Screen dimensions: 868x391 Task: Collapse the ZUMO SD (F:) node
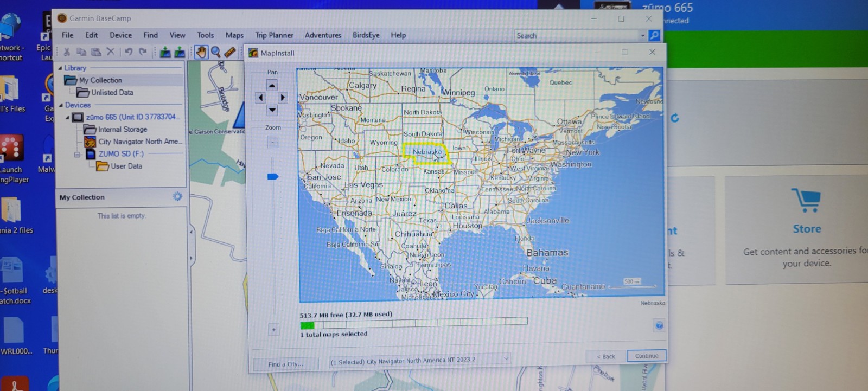click(x=77, y=155)
